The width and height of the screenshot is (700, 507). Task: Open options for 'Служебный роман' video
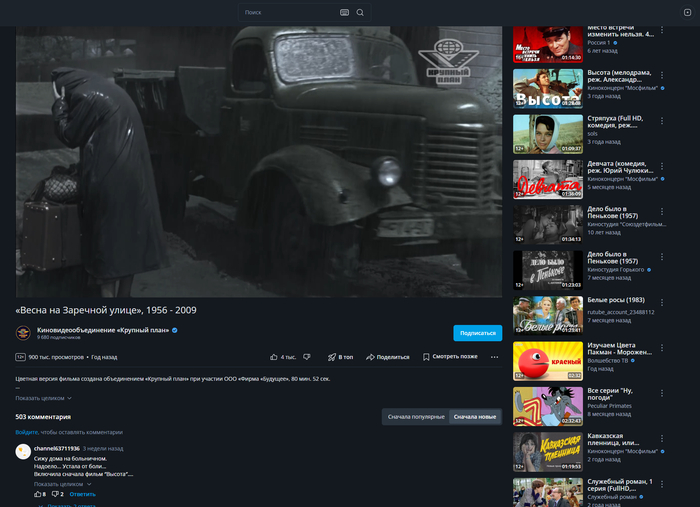click(662, 484)
